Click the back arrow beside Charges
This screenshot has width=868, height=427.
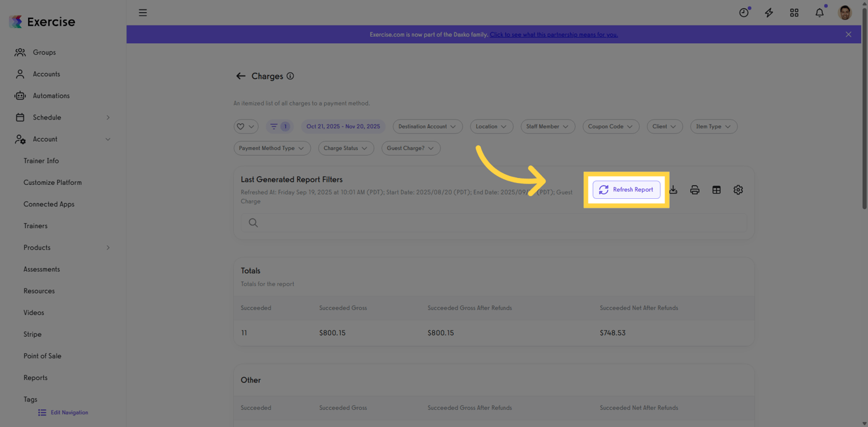(x=241, y=76)
